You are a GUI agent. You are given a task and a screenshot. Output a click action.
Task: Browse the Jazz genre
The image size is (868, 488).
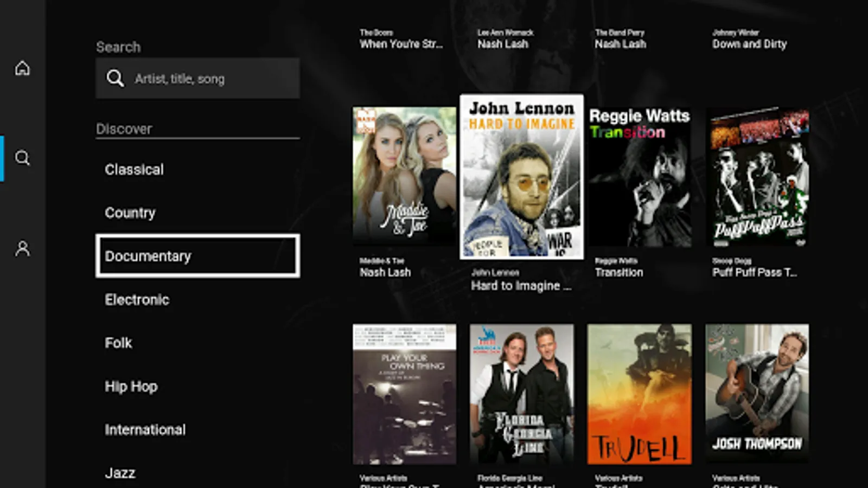120,473
